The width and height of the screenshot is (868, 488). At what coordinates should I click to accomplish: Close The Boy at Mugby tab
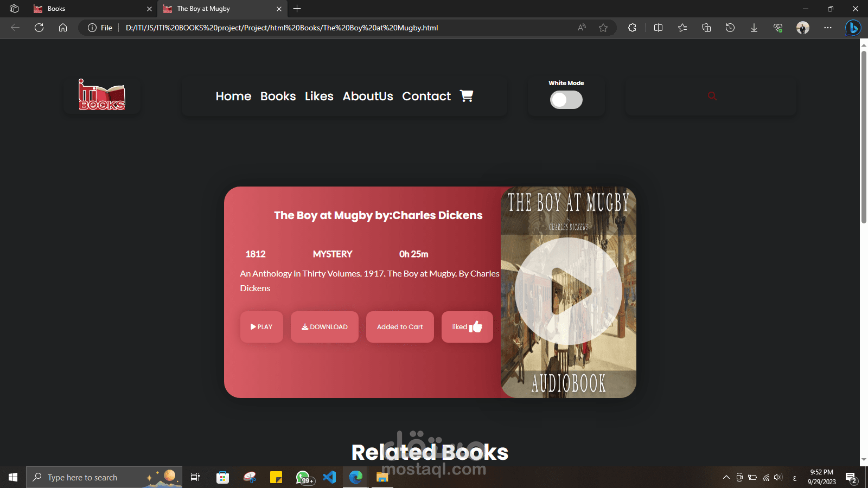click(x=279, y=9)
